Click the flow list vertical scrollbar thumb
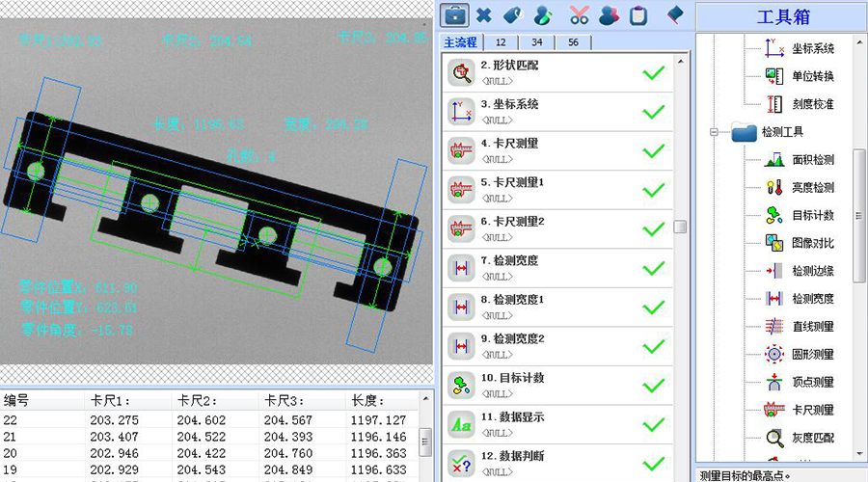Screen dimensions: 868x482 [x=680, y=228]
